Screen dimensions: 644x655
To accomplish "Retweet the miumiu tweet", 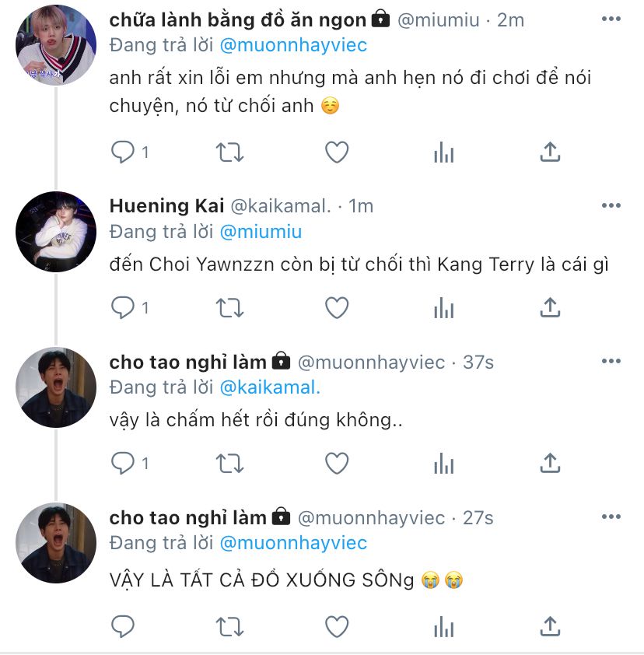I will (x=229, y=152).
